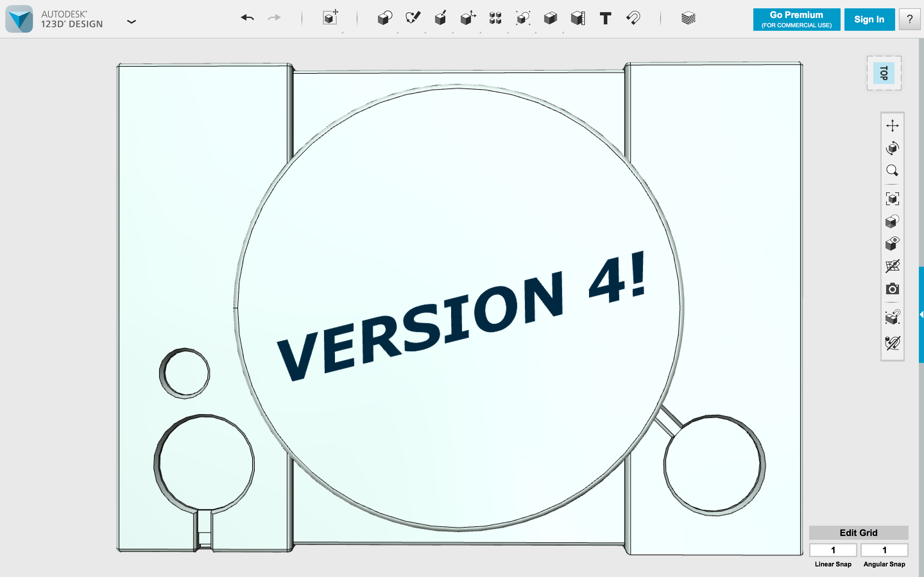Click the Sign In button
The image size is (924, 577).
869,20
